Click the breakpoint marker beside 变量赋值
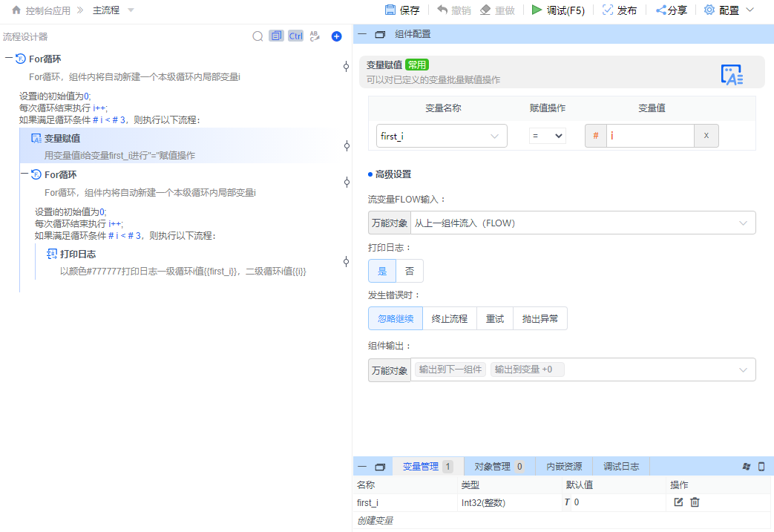Viewport: 774px width, 532px height. (347, 145)
